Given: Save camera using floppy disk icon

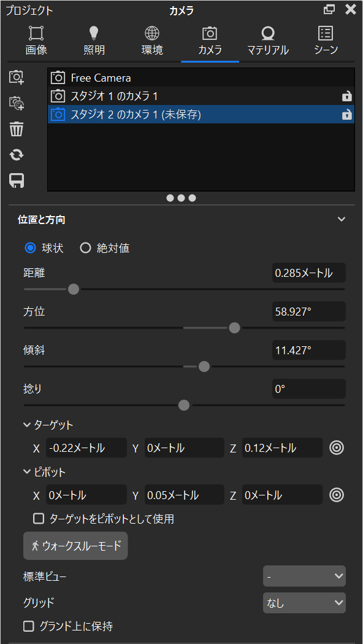Looking at the screenshot, I should point(17,180).
